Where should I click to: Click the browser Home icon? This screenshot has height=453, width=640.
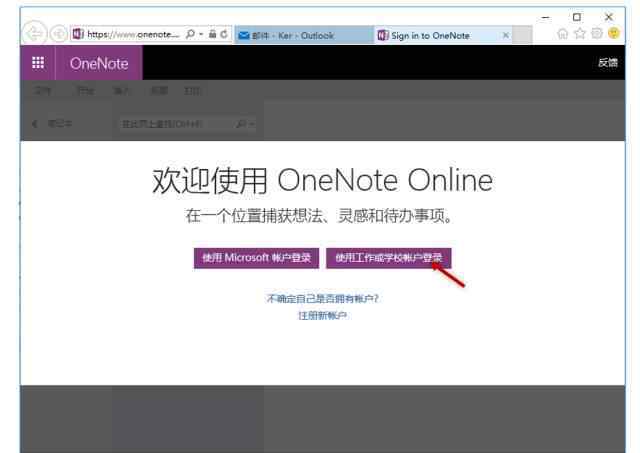[562, 33]
